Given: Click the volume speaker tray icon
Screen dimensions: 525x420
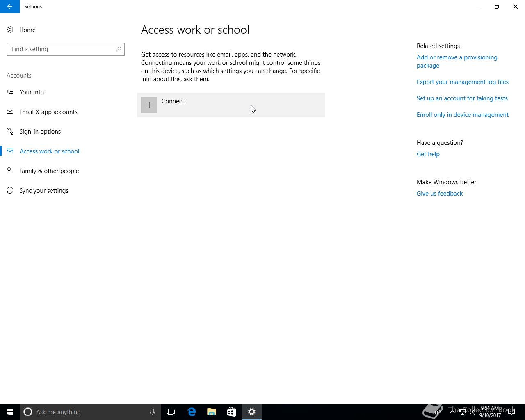Looking at the screenshot, I should tap(472, 412).
